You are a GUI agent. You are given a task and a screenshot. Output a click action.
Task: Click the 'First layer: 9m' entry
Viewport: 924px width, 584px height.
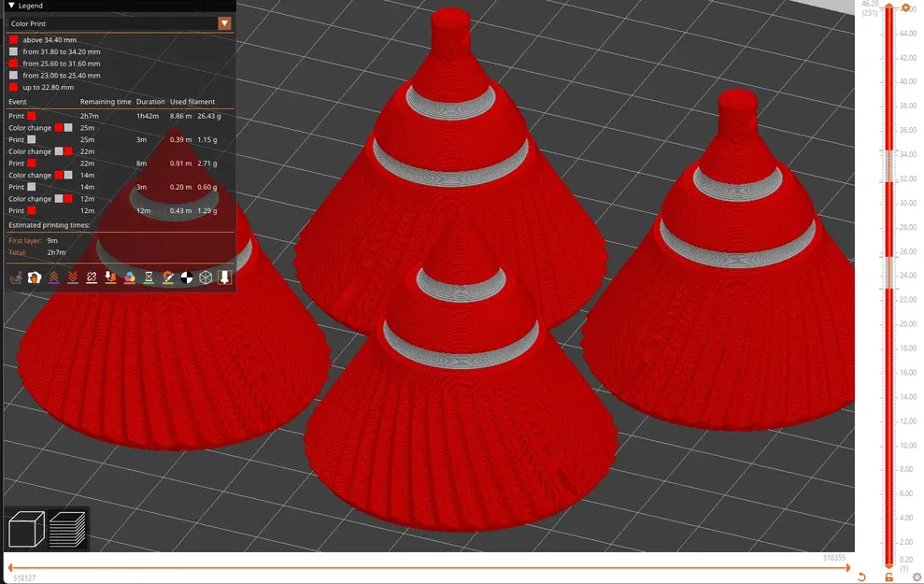pos(33,240)
